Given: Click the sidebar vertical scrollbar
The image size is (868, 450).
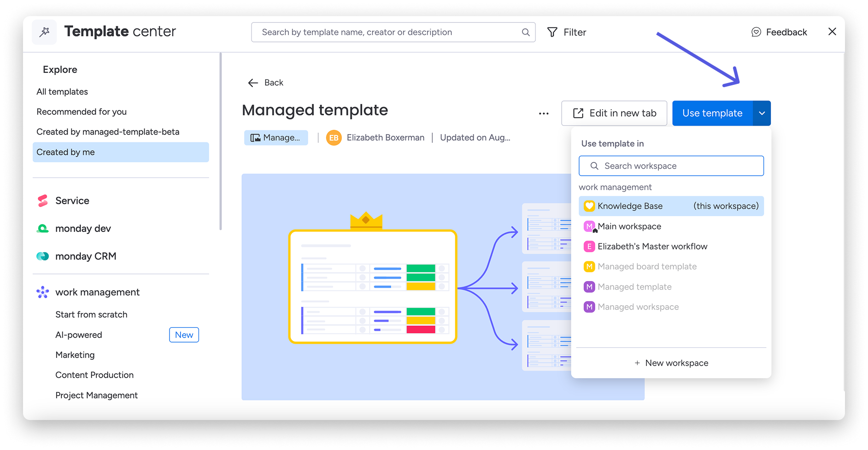Looking at the screenshot, I should coord(221,141).
